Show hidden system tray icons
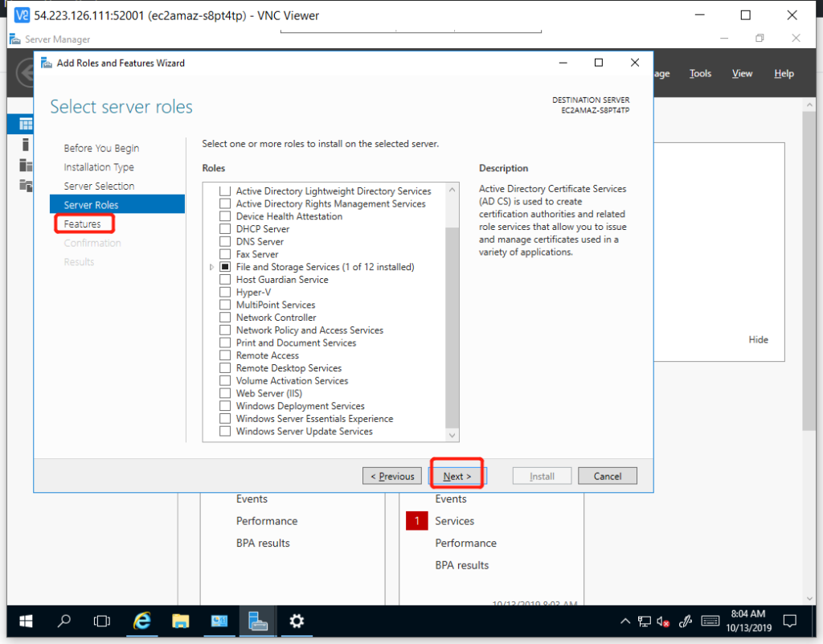823x644 pixels. pos(625,621)
